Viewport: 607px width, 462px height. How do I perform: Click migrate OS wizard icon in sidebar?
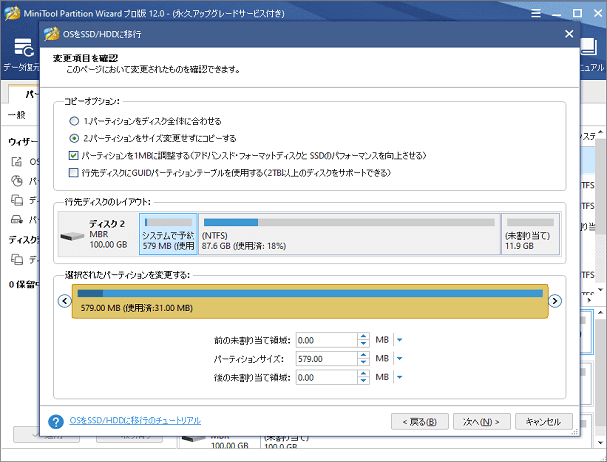click(x=17, y=161)
